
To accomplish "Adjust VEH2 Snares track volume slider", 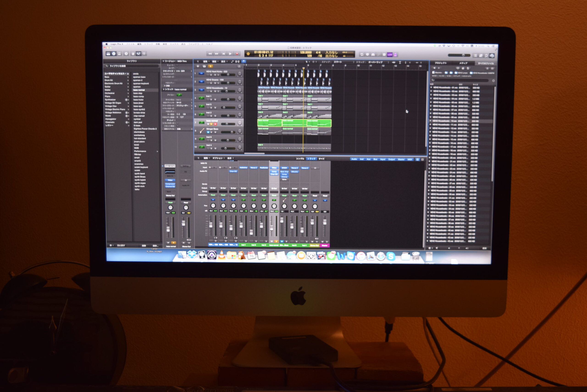I will click(x=228, y=83).
